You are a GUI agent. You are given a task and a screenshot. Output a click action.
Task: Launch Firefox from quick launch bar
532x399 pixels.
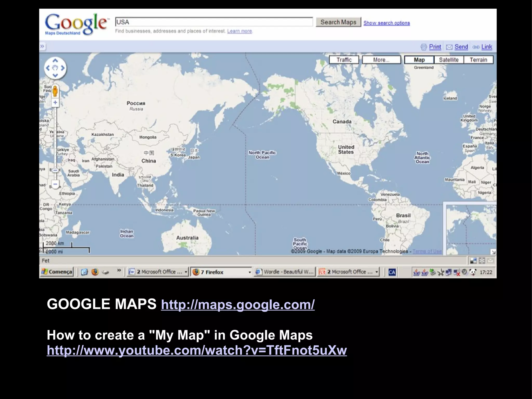click(x=95, y=272)
